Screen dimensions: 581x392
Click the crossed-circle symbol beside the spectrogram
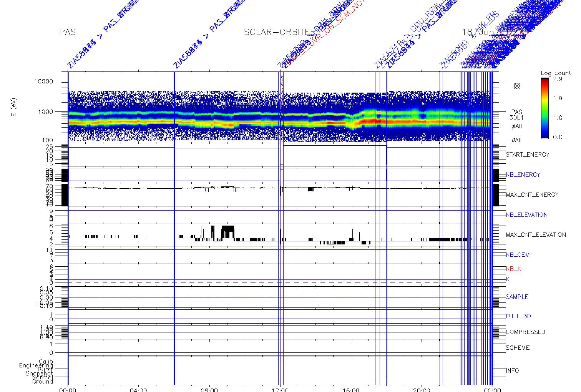click(517, 86)
